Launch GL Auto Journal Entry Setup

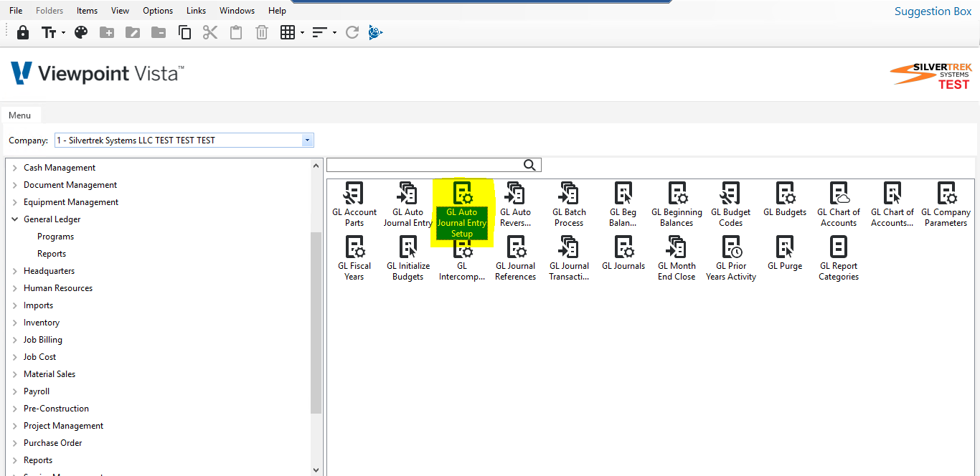click(462, 209)
